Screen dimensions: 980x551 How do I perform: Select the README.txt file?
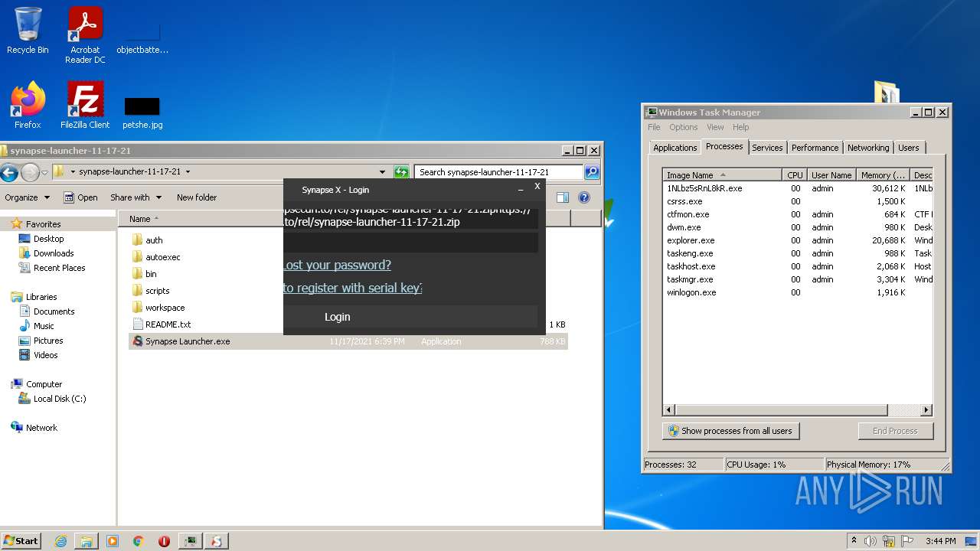coord(168,324)
